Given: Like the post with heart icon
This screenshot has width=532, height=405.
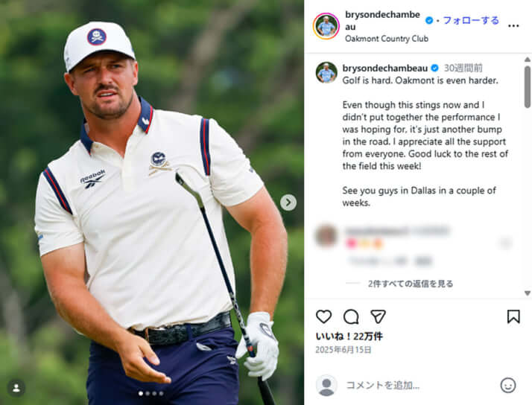Looking at the screenshot, I should [x=323, y=316].
